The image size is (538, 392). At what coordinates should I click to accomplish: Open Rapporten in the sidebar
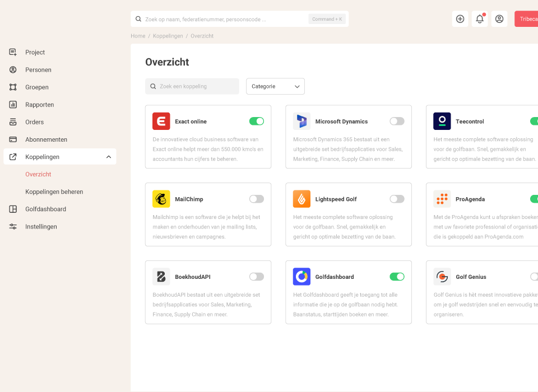coord(39,105)
